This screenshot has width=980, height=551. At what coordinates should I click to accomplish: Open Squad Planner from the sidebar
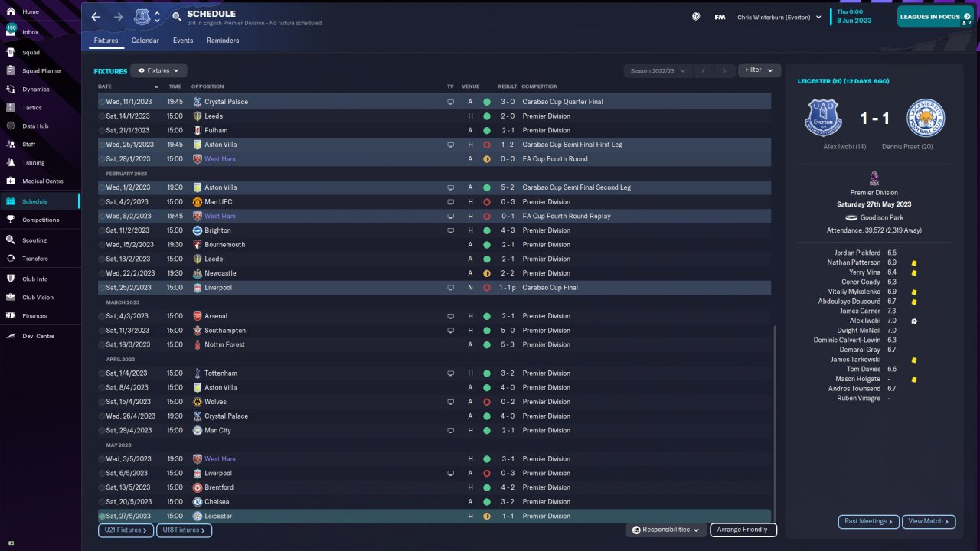(42, 71)
